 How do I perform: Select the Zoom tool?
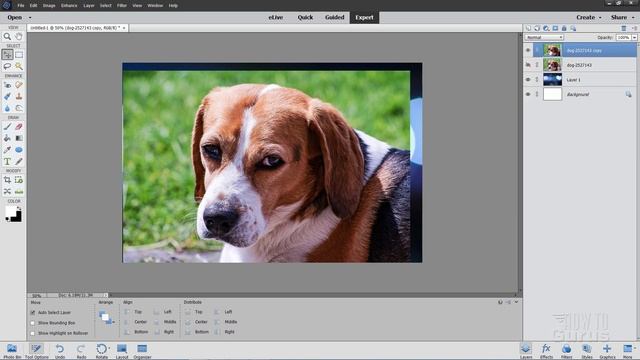pyautogui.click(x=7, y=36)
